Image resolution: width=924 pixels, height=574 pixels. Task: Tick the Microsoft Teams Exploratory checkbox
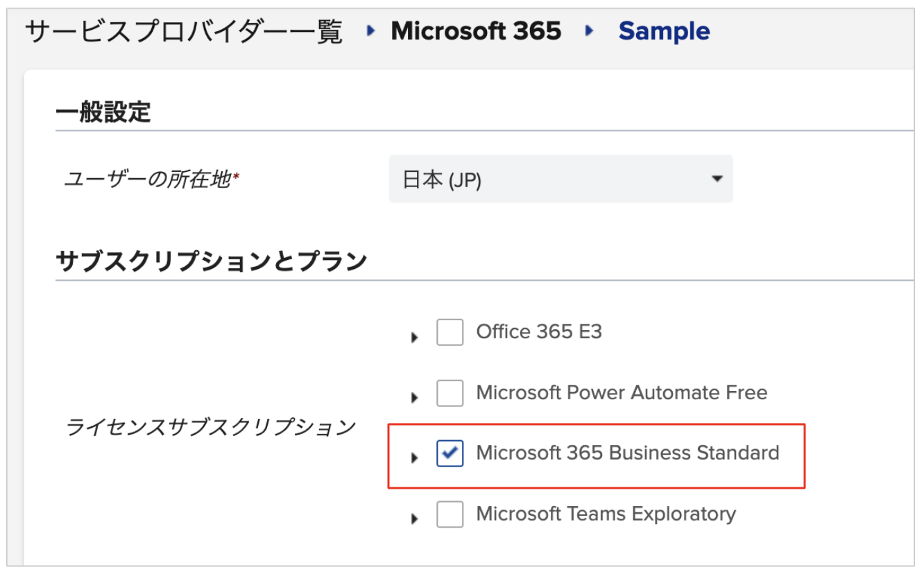450,514
